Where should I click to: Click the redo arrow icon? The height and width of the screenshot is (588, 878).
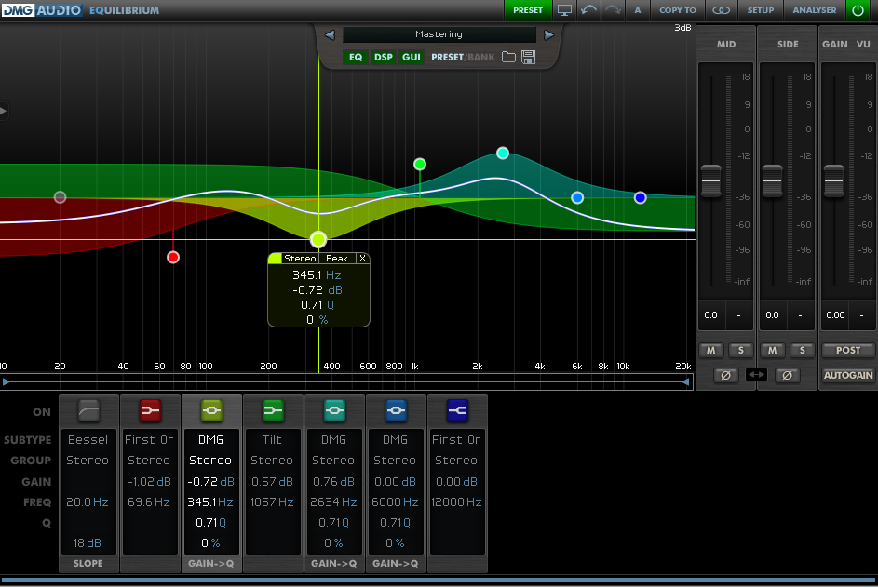pyautogui.click(x=613, y=10)
